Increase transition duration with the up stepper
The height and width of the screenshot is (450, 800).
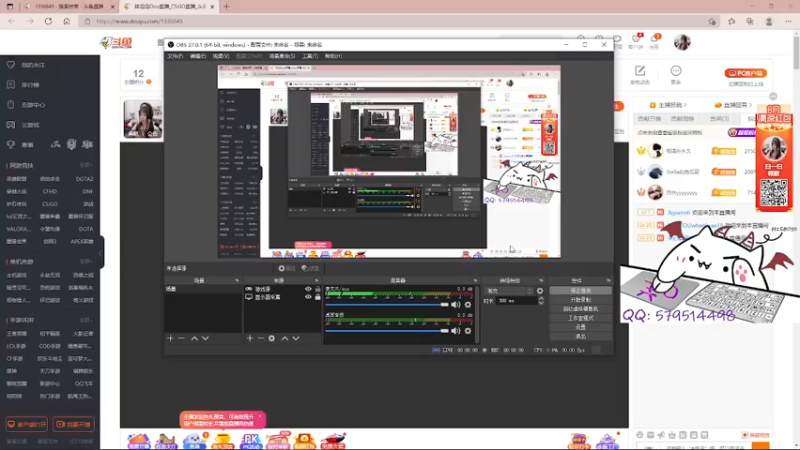pyautogui.click(x=541, y=299)
